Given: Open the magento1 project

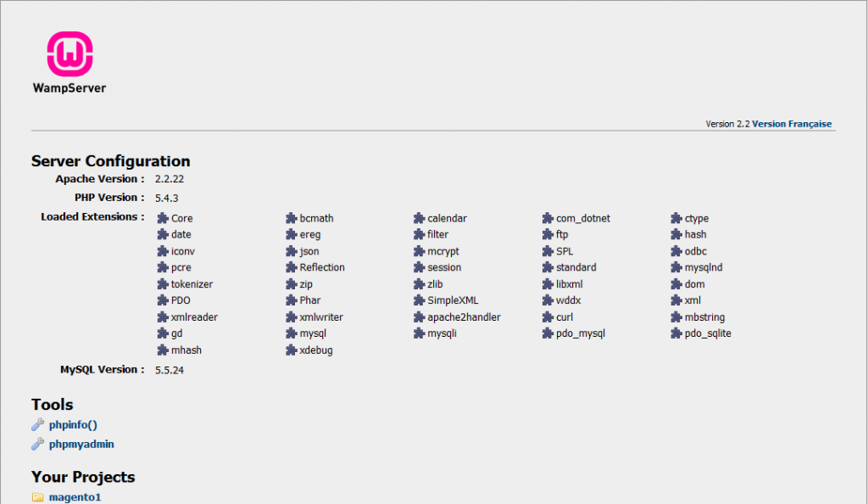Looking at the screenshot, I should (x=75, y=497).
